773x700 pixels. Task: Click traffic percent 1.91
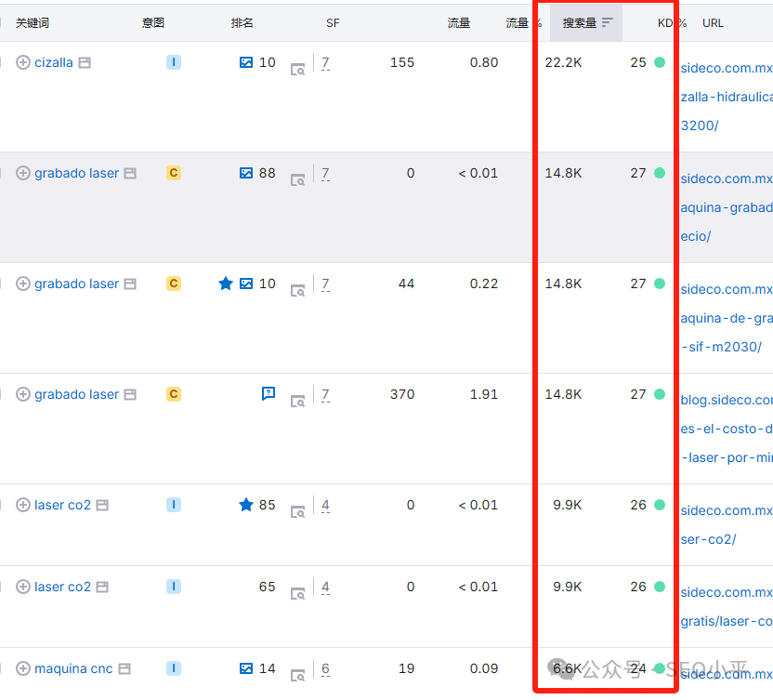[x=484, y=394]
